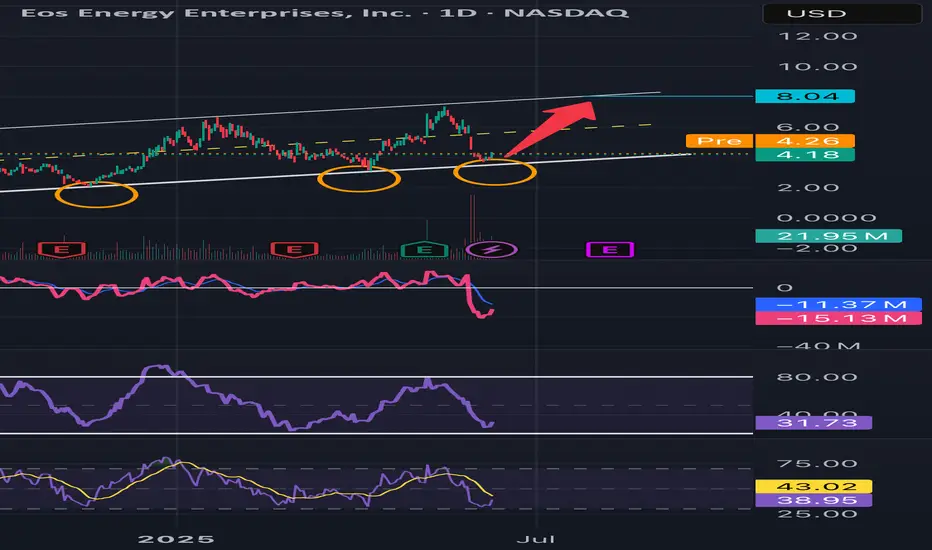Click the red earnings E marker after 2025

click(x=294, y=249)
